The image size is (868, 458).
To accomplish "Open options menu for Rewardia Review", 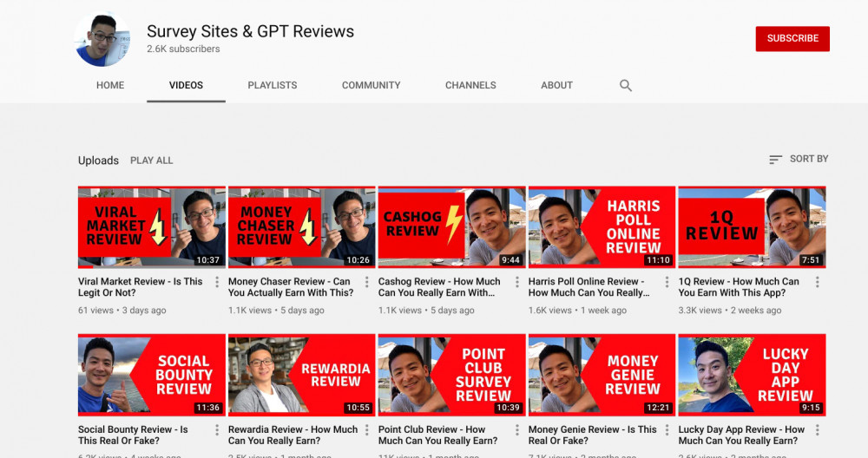I will tap(367, 429).
